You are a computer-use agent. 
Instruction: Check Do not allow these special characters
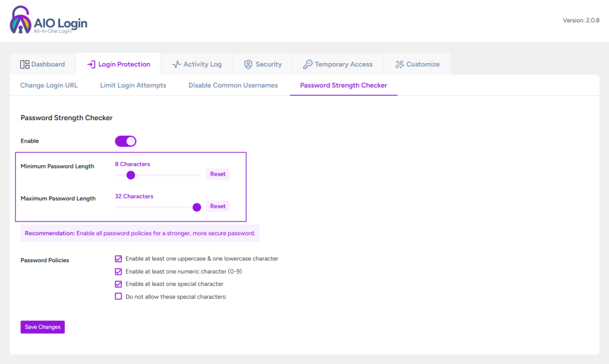[118, 296]
